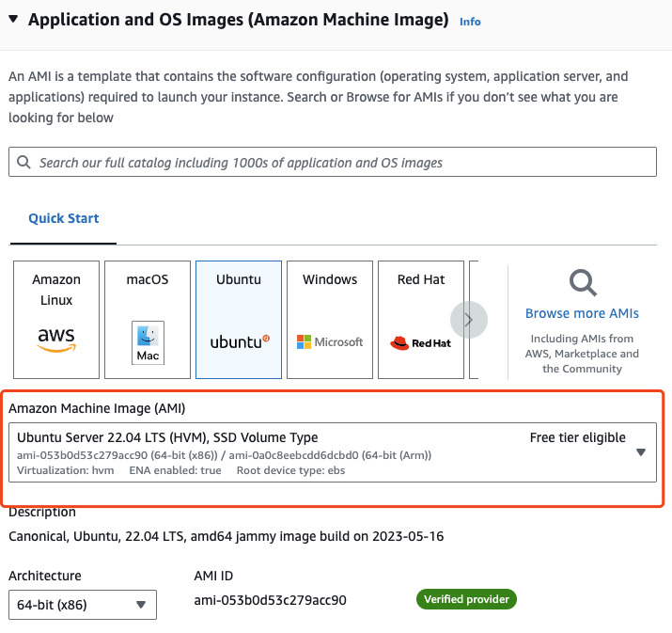Open the Architecture 64-bit (x86) dropdown
This screenshot has height=633, width=672.
[83, 605]
